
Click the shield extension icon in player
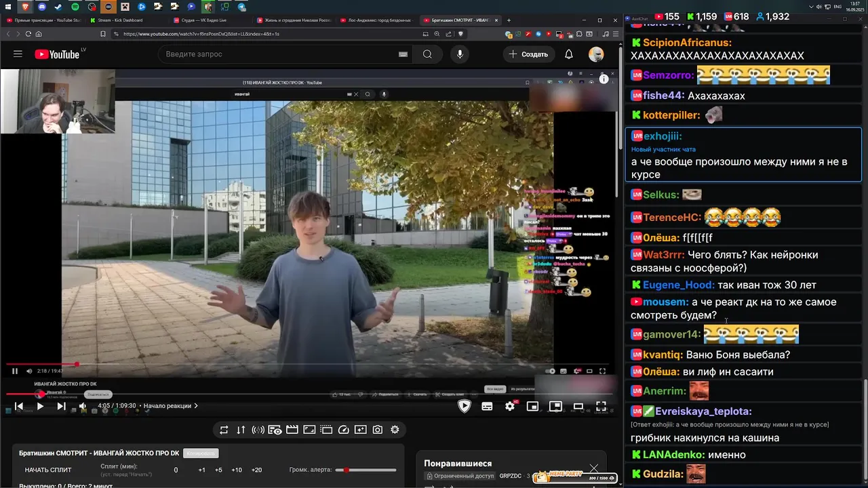tap(465, 406)
